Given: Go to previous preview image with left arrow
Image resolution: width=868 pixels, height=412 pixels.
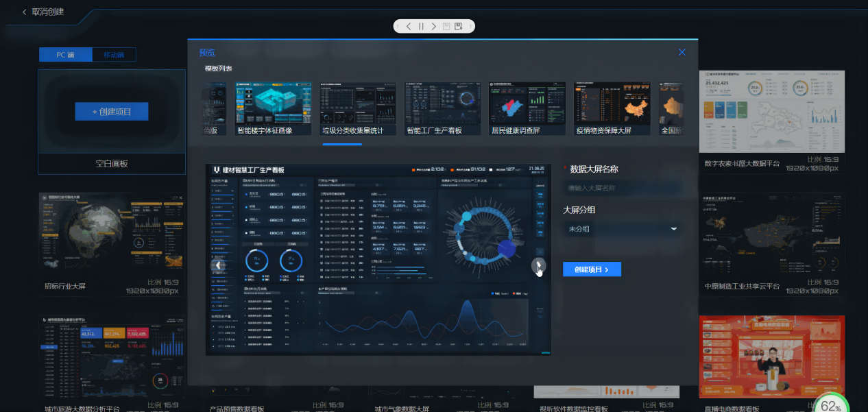Looking at the screenshot, I should pyautogui.click(x=218, y=265).
